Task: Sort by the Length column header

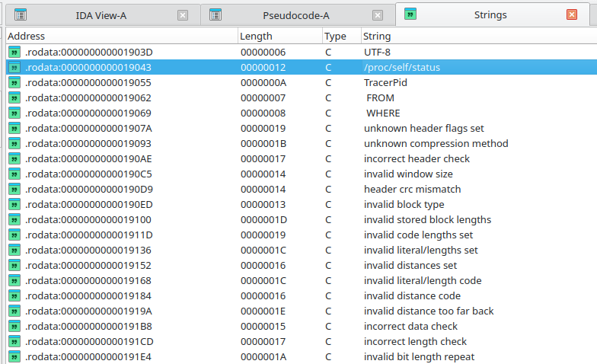Action: tap(280, 37)
